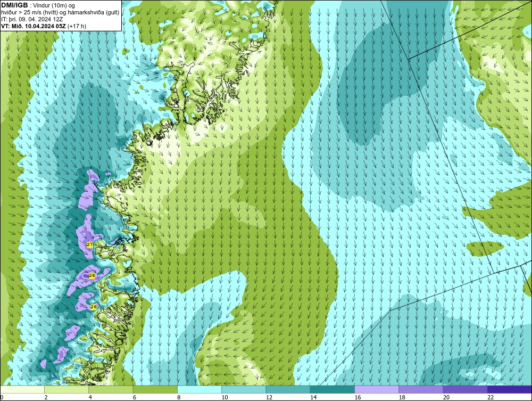Click the legend swatch for 12–14 m/s
The width and height of the screenshot is (532, 401).
click(x=288, y=389)
